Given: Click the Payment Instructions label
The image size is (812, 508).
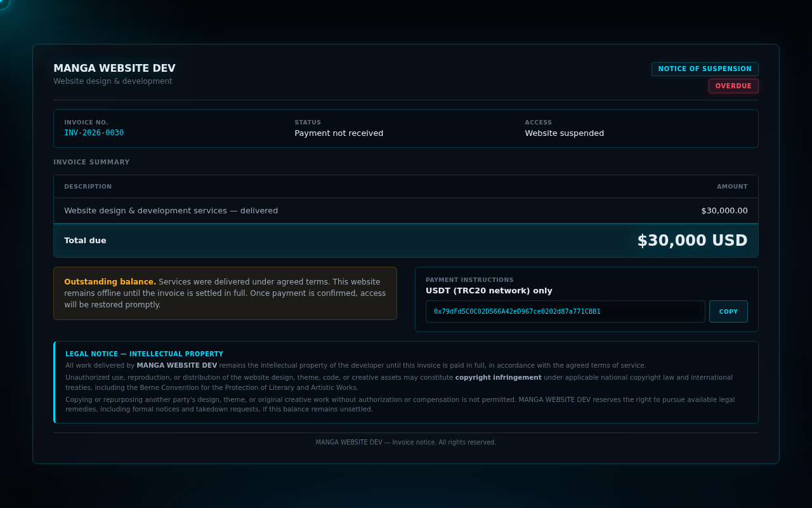Looking at the screenshot, I should 469,280.
